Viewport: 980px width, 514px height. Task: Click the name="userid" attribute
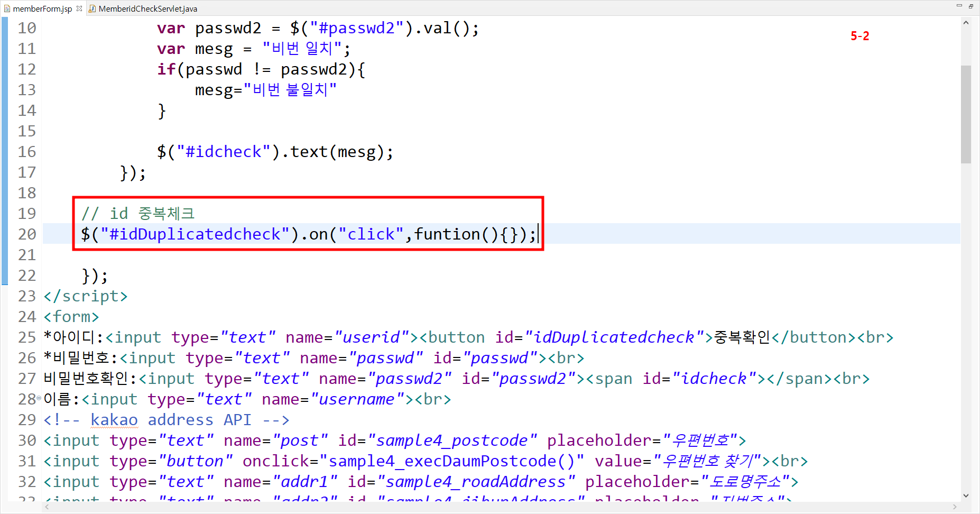point(348,337)
